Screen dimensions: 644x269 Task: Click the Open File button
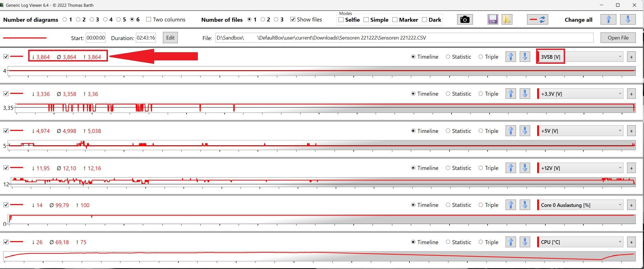click(618, 38)
